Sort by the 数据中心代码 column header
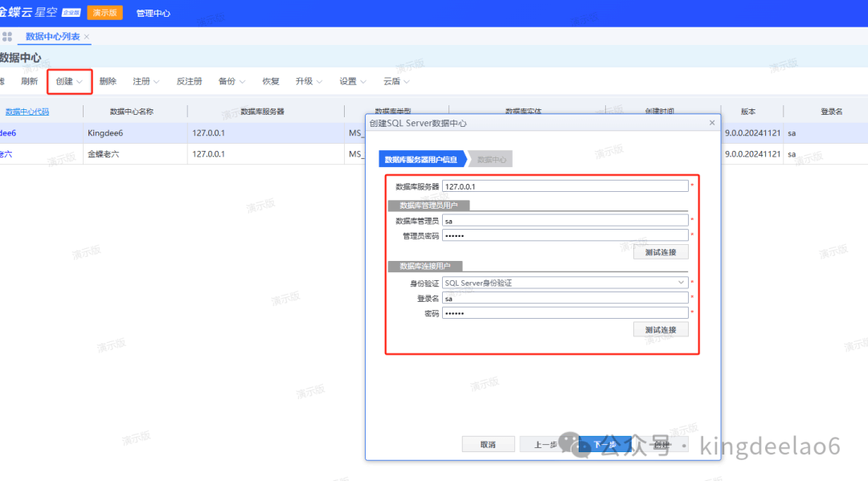Image resolution: width=868 pixels, height=481 pixels. point(27,112)
